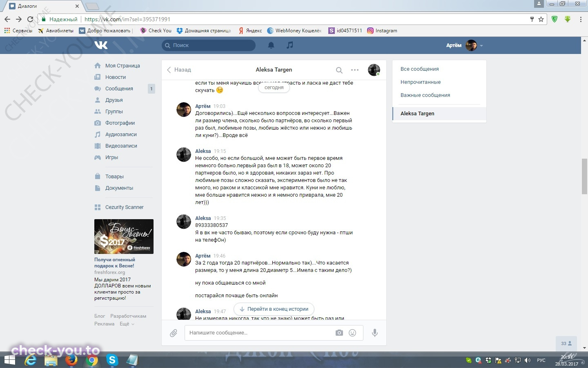This screenshot has height=368, width=588.
Task: Open WebMoney Кошелёк bookmark
Action: coord(294,31)
